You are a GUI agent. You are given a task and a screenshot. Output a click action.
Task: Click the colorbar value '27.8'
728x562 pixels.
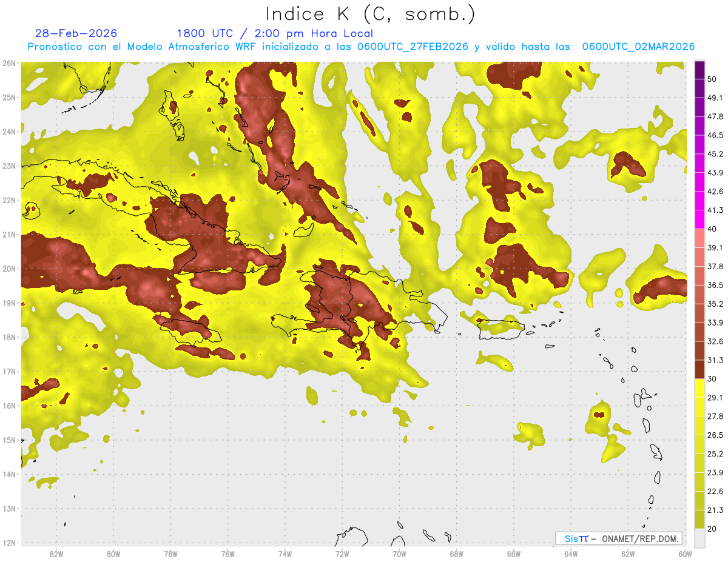tap(715, 416)
